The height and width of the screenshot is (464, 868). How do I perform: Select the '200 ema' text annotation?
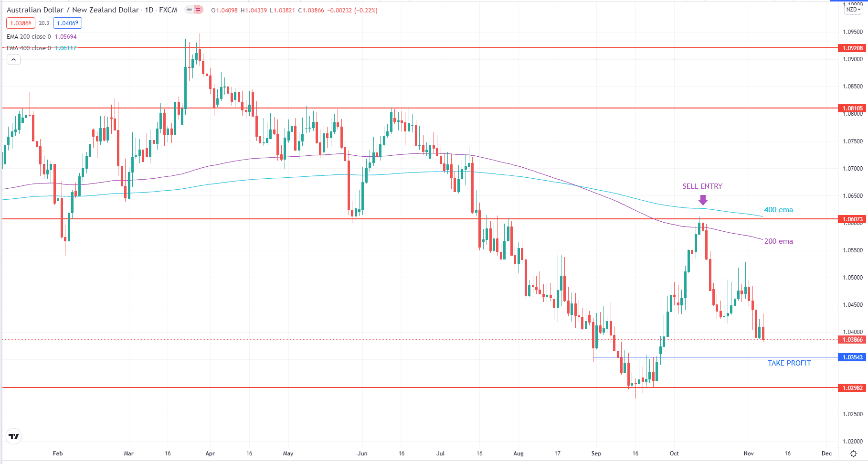tap(779, 241)
